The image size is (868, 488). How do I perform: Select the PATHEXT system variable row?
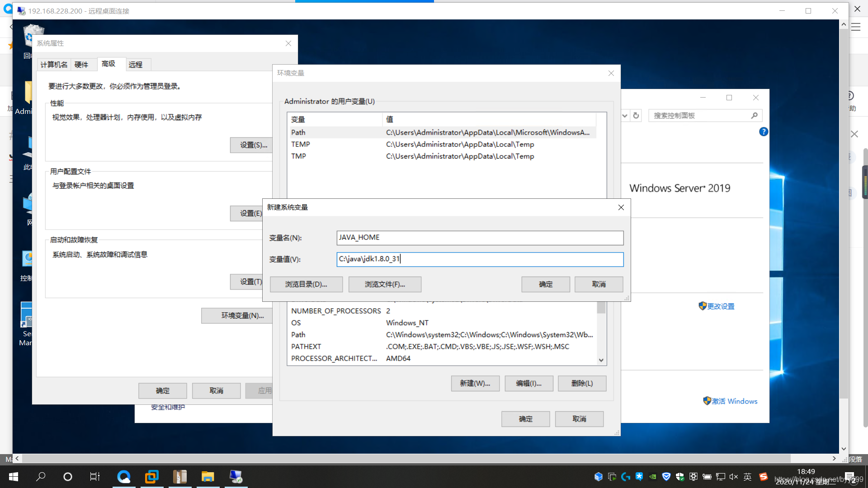click(x=442, y=347)
